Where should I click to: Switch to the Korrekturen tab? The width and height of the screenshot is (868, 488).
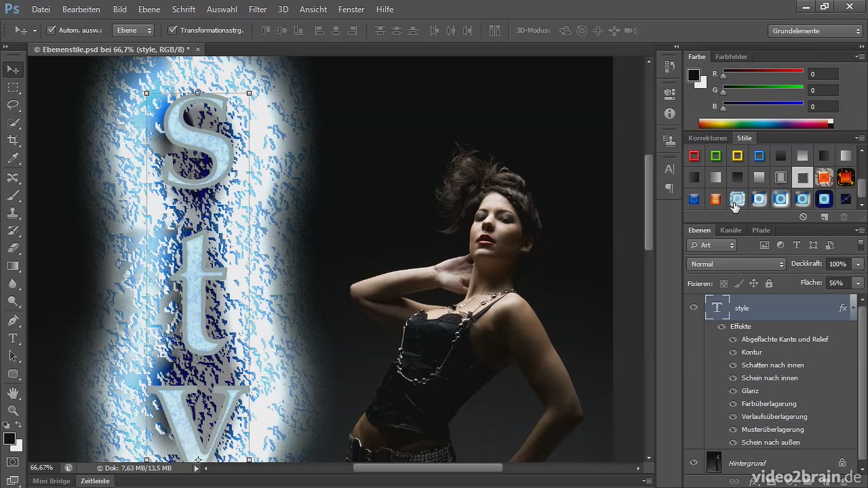coord(707,138)
